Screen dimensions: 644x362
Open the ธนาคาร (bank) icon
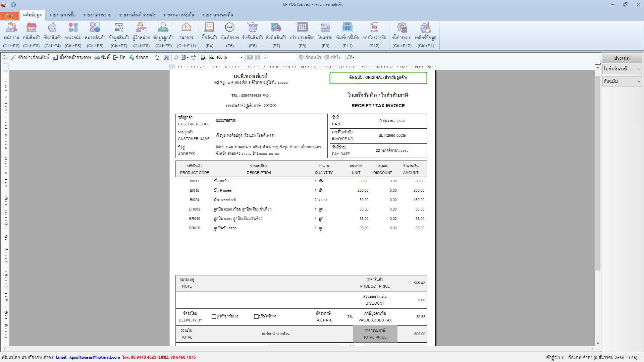tap(186, 35)
